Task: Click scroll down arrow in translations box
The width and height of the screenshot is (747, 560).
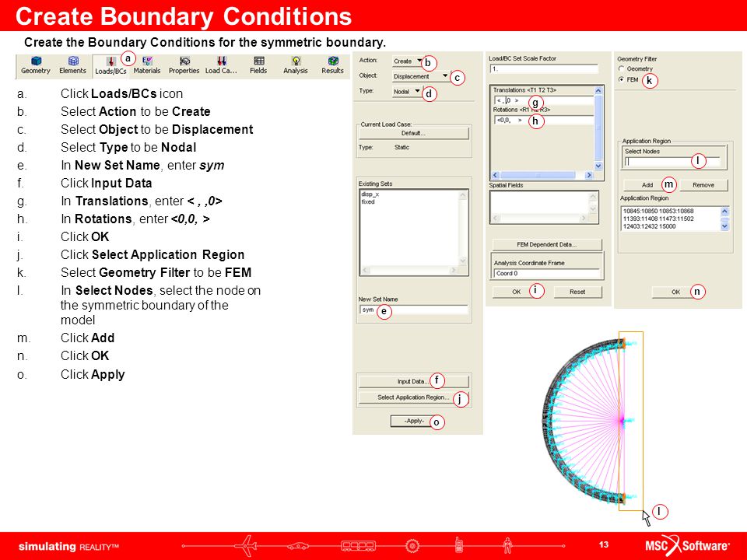Action: (x=598, y=166)
